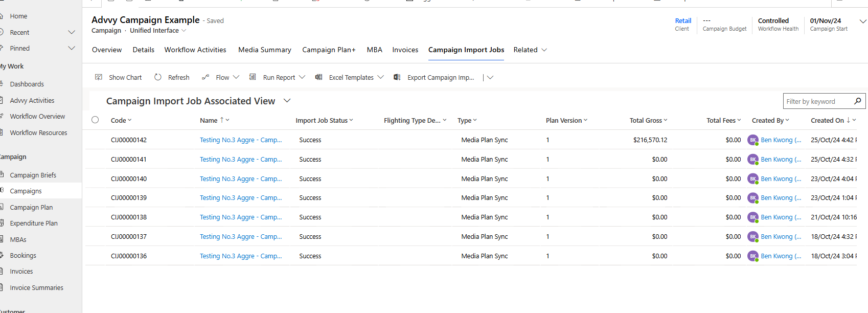
Task: Open the Workflow Activities tab
Action: [195, 50]
